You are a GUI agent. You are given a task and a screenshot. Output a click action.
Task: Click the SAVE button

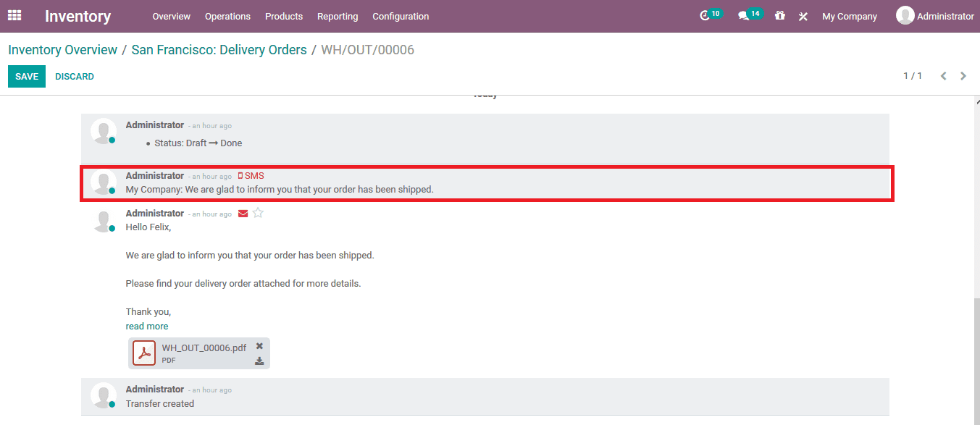26,75
